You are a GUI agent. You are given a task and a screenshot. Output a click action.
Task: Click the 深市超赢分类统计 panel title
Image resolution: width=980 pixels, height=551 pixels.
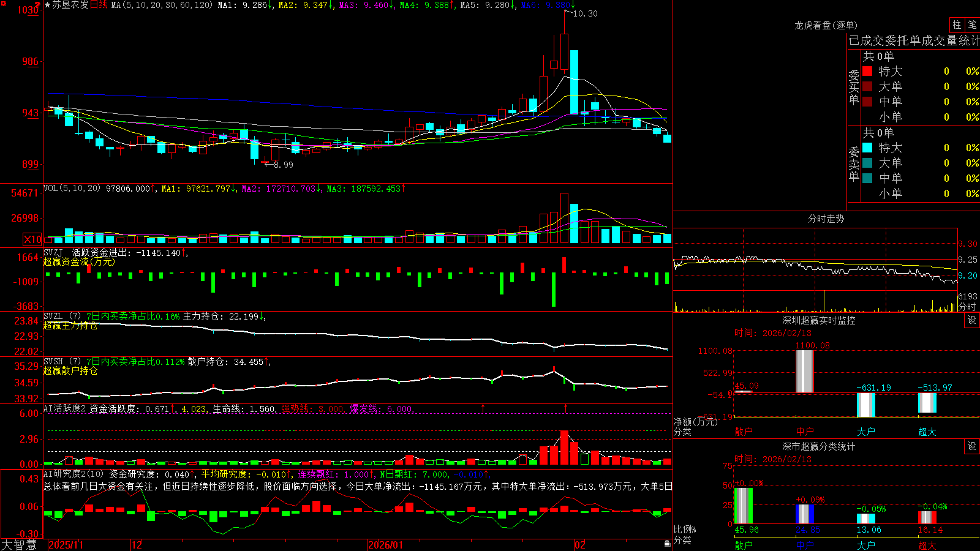coord(818,446)
